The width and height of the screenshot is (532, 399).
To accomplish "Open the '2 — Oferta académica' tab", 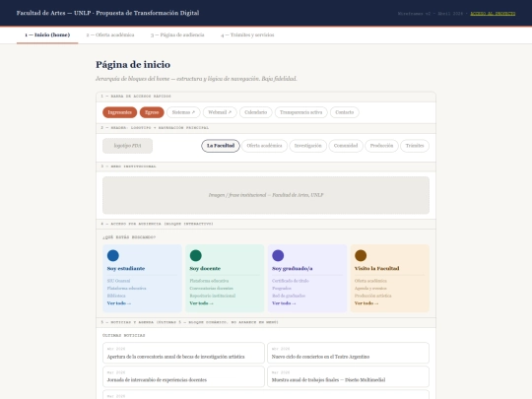I will [110, 34].
